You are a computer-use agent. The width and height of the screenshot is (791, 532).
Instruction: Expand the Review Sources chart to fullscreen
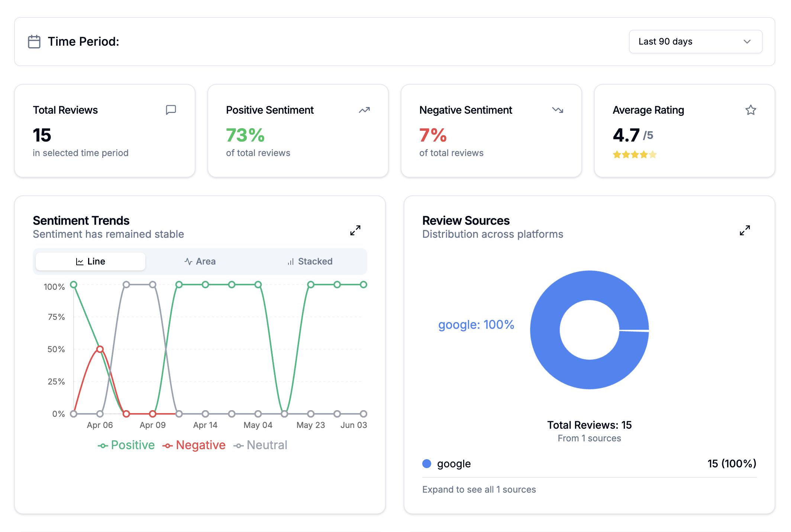click(745, 230)
